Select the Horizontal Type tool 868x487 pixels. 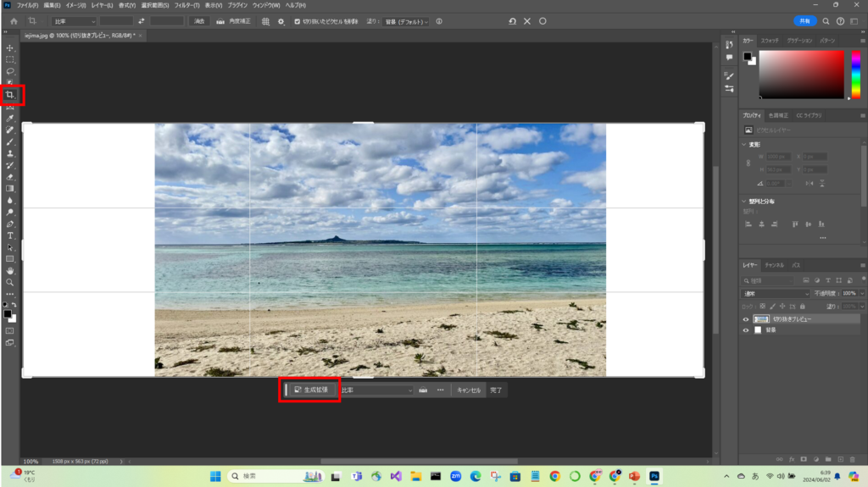[x=10, y=235]
